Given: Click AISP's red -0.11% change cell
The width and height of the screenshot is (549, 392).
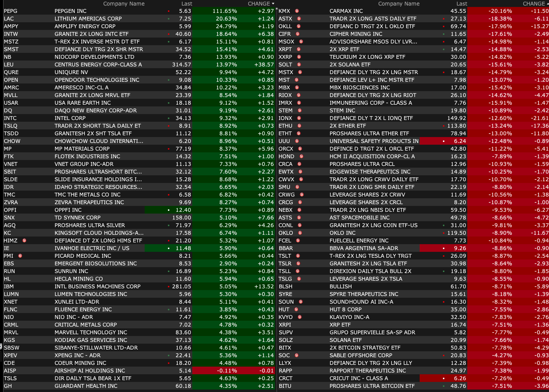Looking at the screenshot, I should 228,371.
